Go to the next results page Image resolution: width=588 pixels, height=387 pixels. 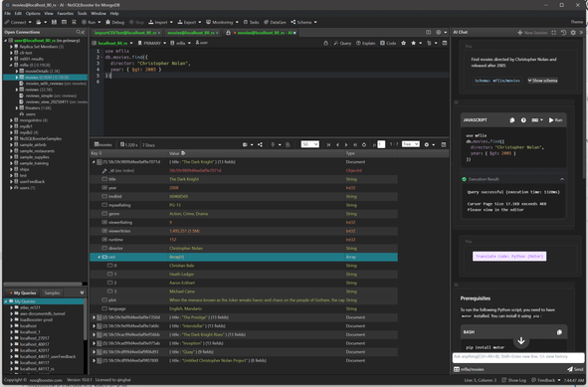[346, 144]
